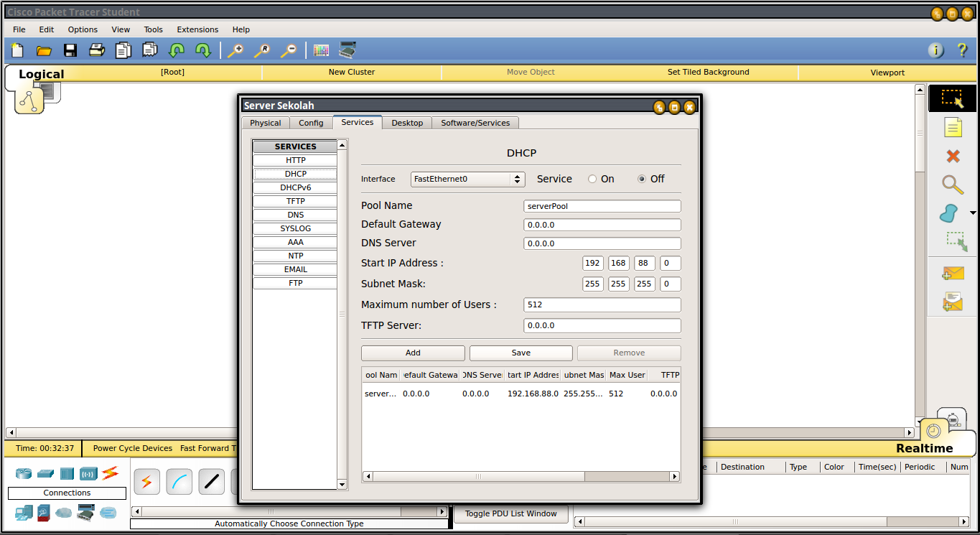Screen dimensions: 980x535
Task: Redo the last action
Action: click(203, 50)
